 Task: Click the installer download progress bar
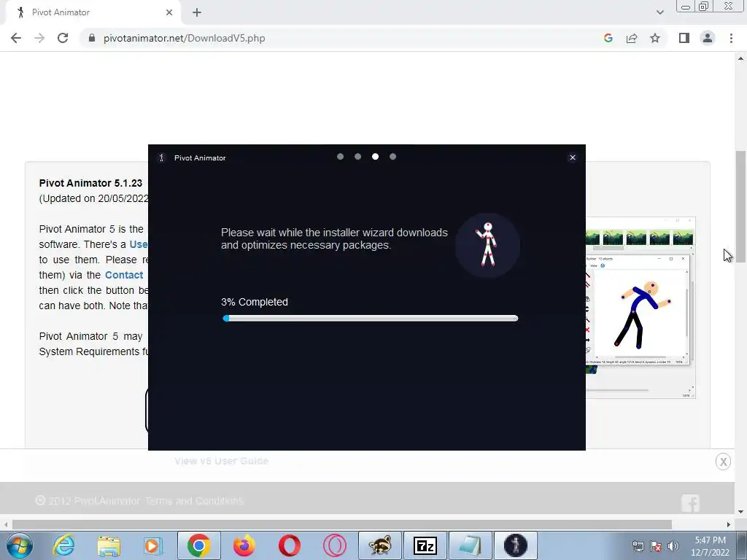(370, 318)
